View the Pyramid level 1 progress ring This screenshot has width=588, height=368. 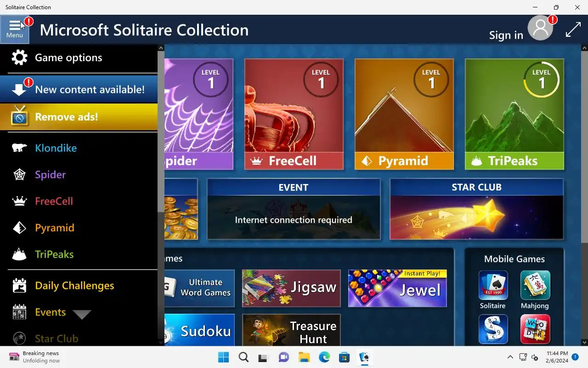point(431,80)
